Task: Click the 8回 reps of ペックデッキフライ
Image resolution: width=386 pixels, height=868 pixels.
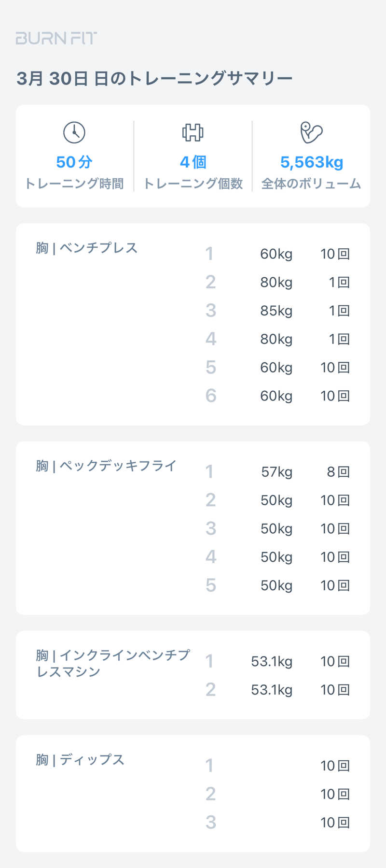Action: 338,472
